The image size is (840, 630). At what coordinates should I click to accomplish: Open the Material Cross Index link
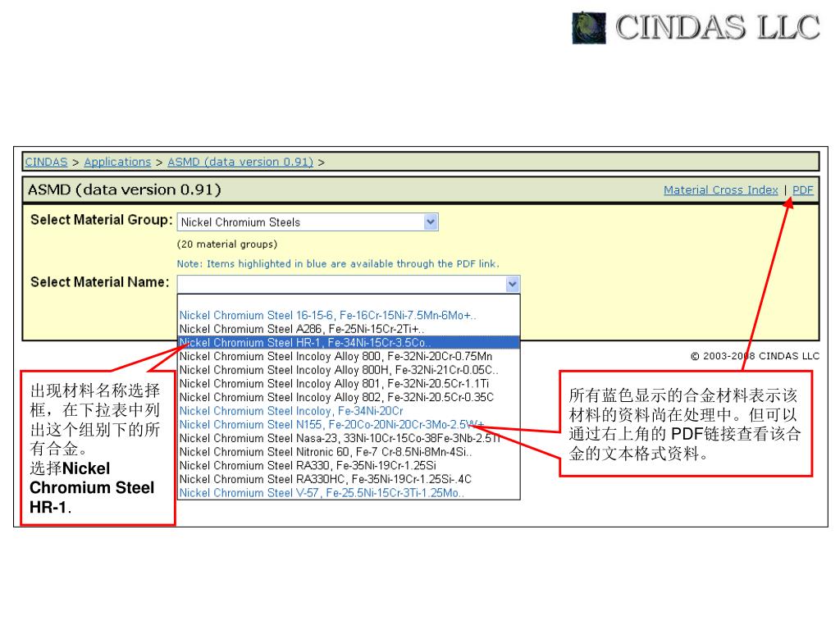(720, 189)
